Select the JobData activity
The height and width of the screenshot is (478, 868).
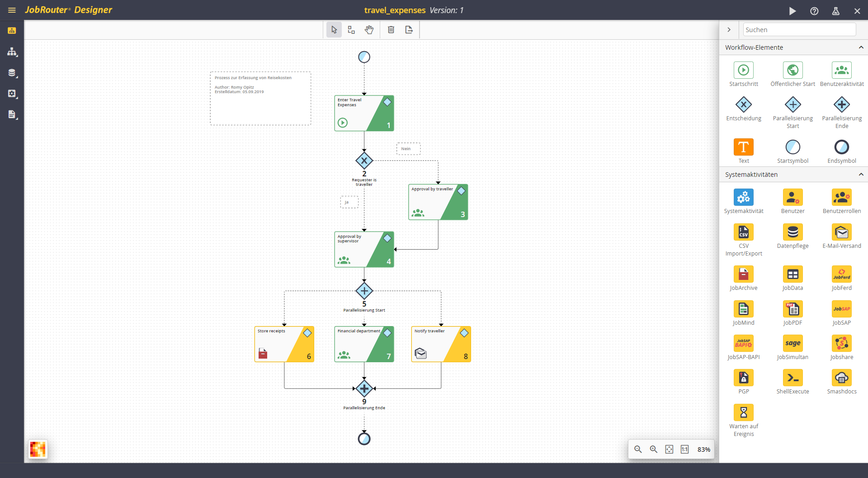pos(793,278)
